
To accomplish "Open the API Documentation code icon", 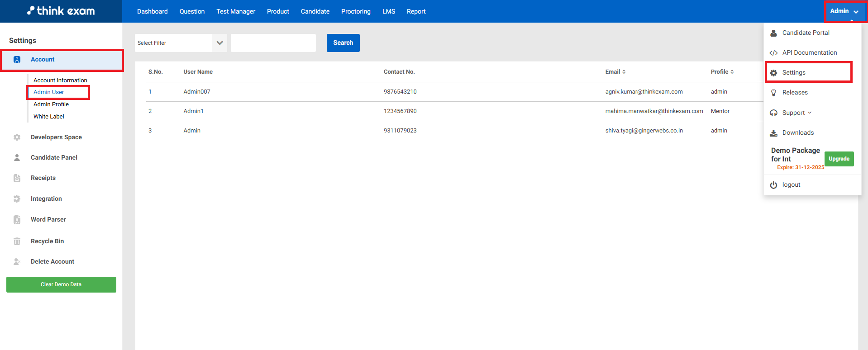I will tap(773, 53).
